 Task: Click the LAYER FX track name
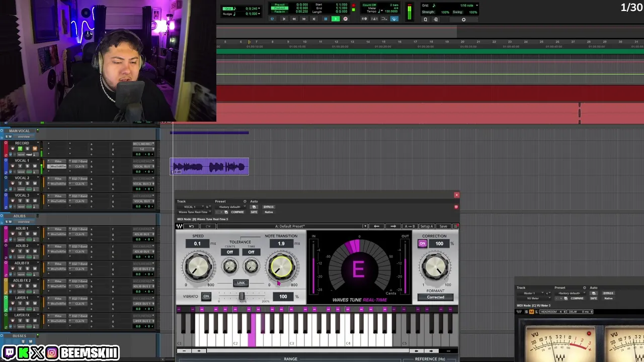[22, 315]
